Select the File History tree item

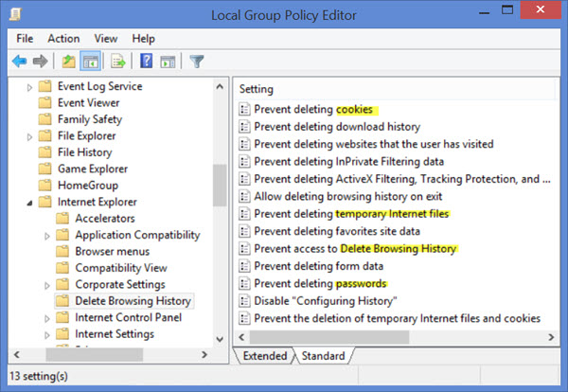tap(85, 152)
